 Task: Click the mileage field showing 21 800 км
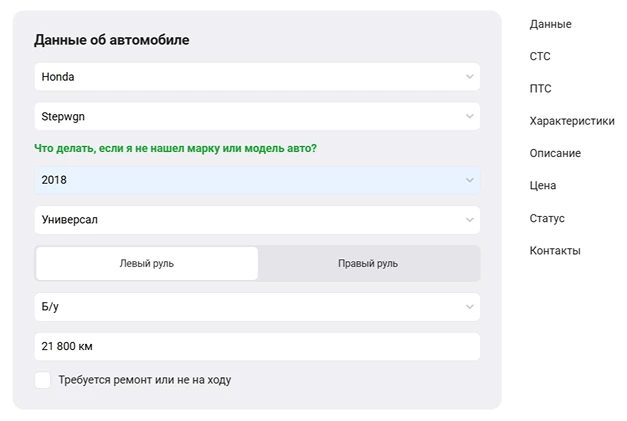256,347
